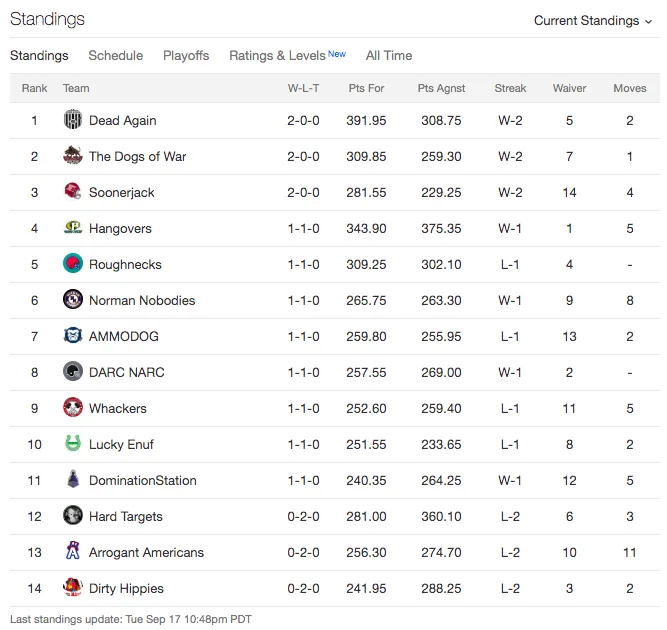Screen dimensions: 667x630
Task: Click the Dirty Hippies team logo
Action: click(73, 587)
